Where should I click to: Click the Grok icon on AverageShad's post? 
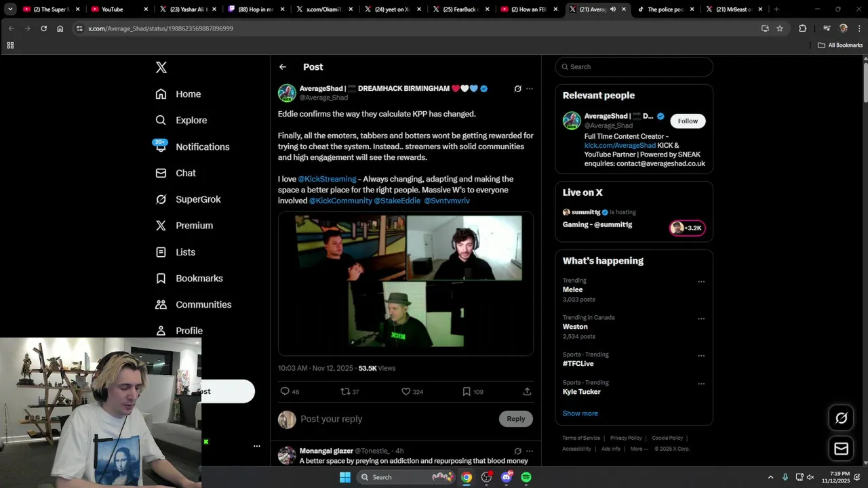[517, 89]
